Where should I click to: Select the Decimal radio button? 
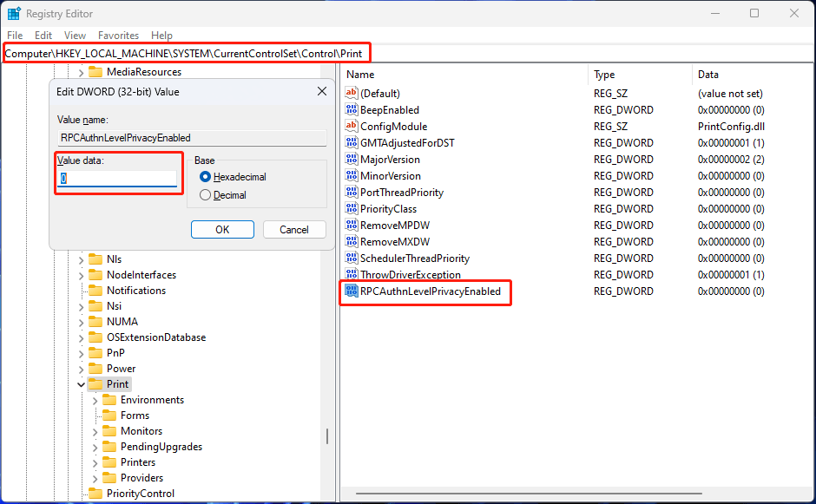pos(207,194)
